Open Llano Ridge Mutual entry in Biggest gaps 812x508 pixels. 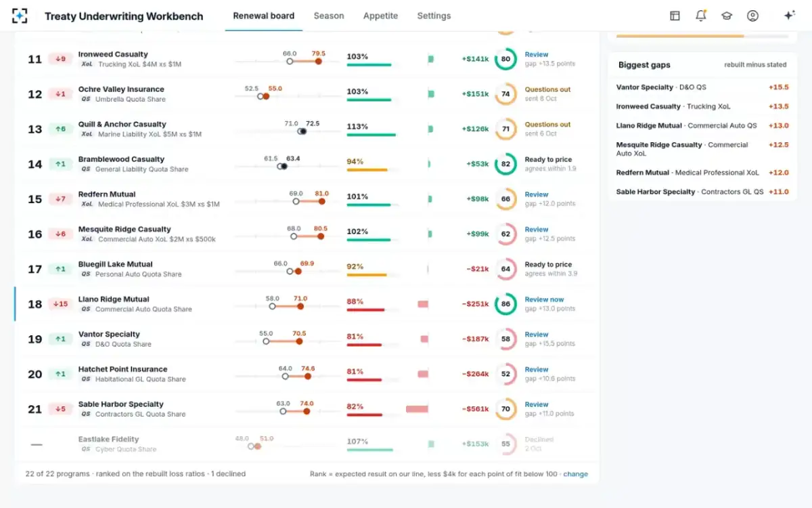(702, 125)
